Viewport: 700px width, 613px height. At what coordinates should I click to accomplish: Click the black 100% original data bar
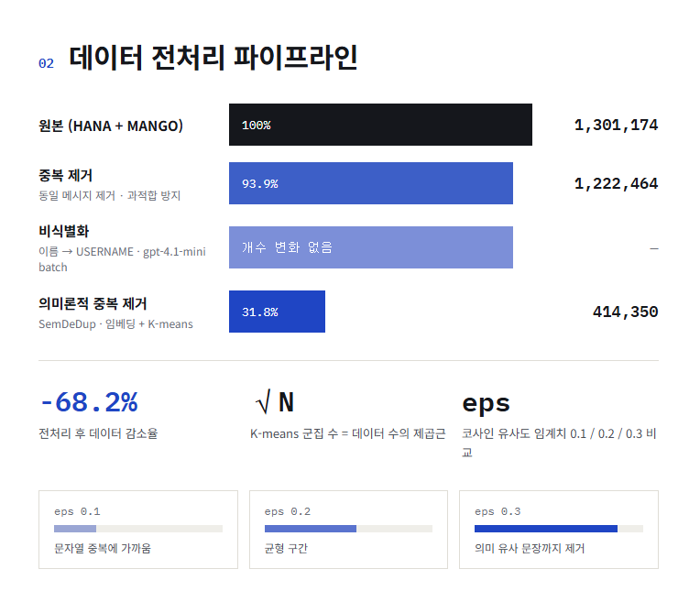tap(380, 125)
